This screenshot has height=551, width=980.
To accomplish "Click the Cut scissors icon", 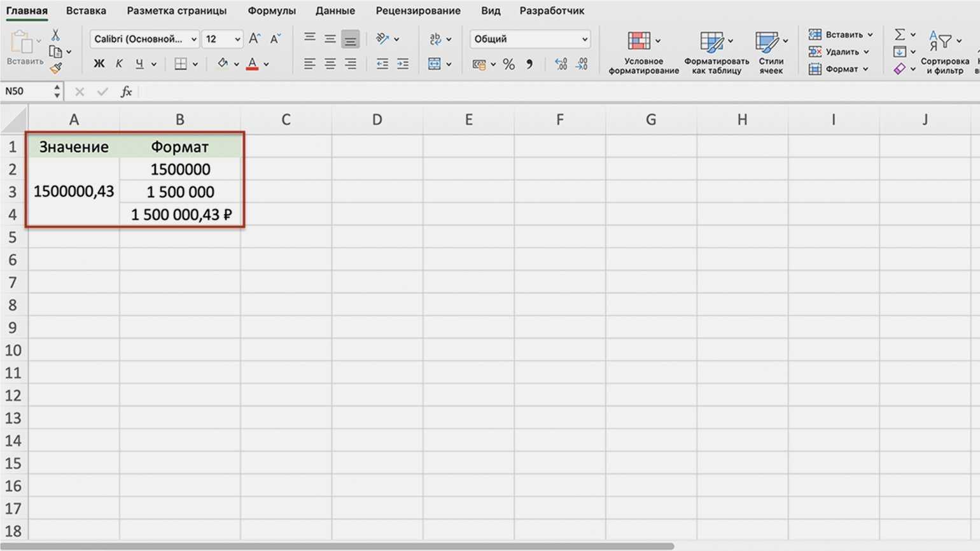I will (55, 36).
